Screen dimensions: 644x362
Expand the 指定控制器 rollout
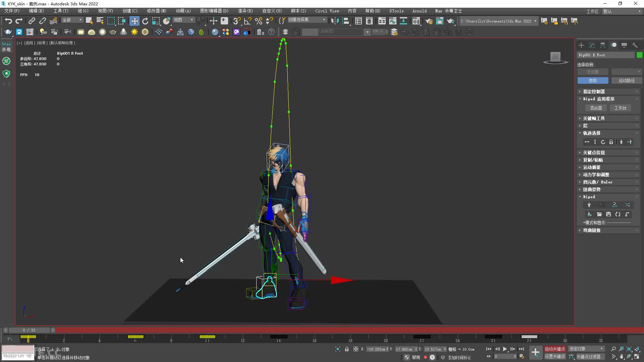pyautogui.click(x=608, y=92)
